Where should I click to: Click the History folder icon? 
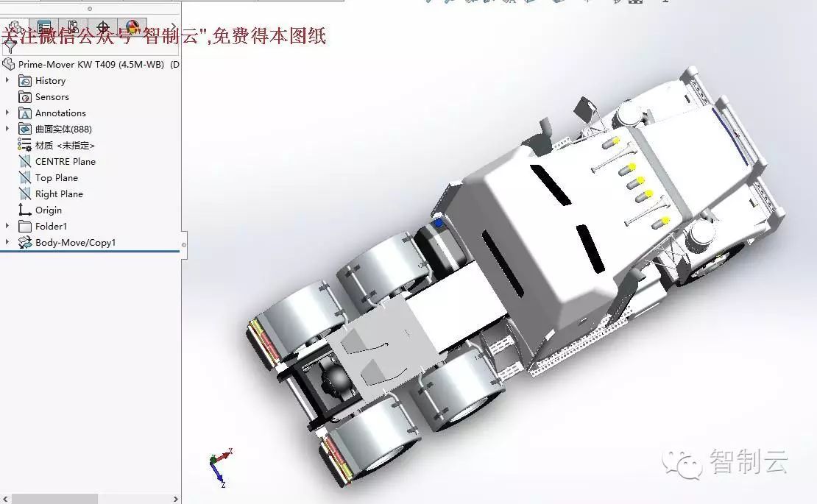24,81
